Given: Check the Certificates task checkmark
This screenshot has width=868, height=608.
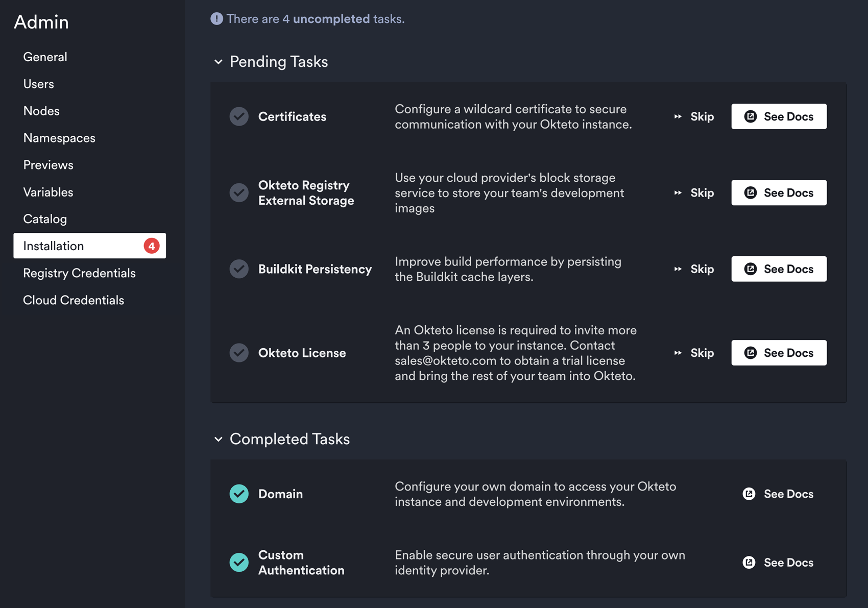Looking at the screenshot, I should pos(239,116).
